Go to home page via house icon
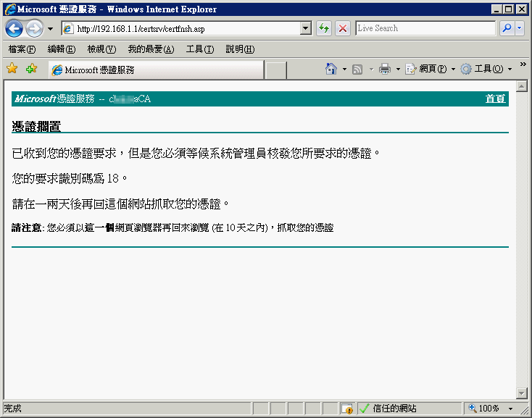The image size is (532, 418). pyautogui.click(x=331, y=69)
